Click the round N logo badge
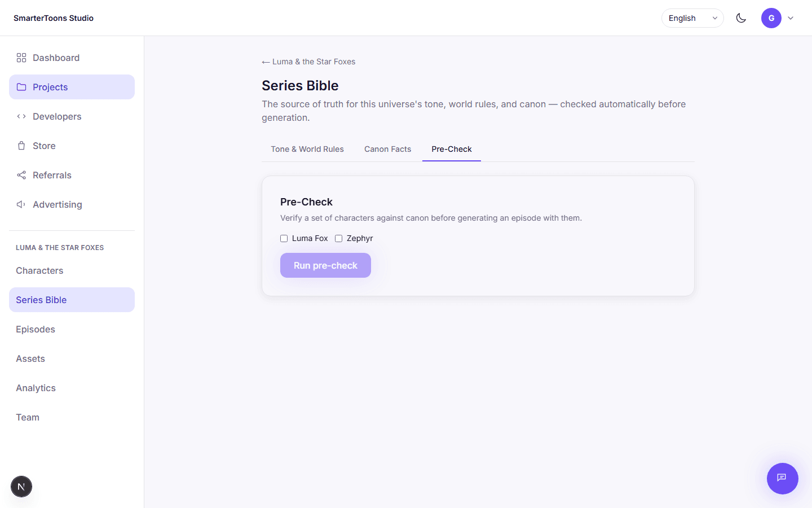812x508 pixels. tap(21, 487)
